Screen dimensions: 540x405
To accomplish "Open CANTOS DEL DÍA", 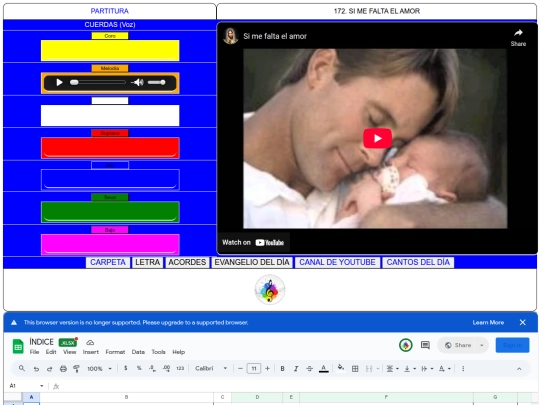I will click(418, 262).
